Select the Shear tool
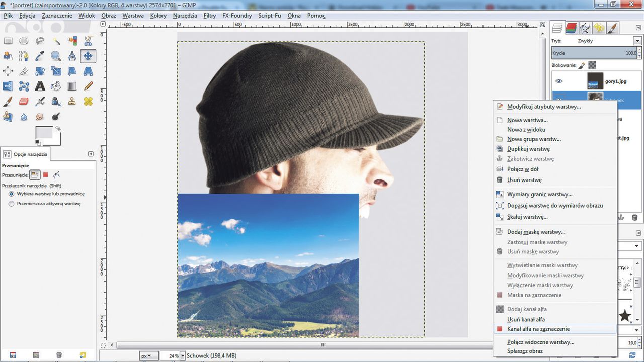The width and height of the screenshot is (644, 362). pos(72,71)
